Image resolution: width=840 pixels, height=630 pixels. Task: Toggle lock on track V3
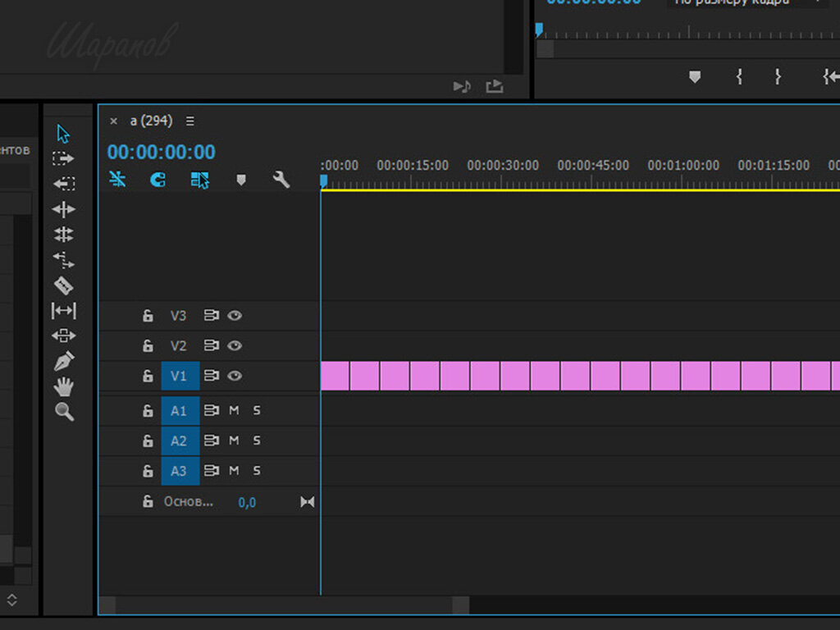pyautogui.click(x=148, y=316)
